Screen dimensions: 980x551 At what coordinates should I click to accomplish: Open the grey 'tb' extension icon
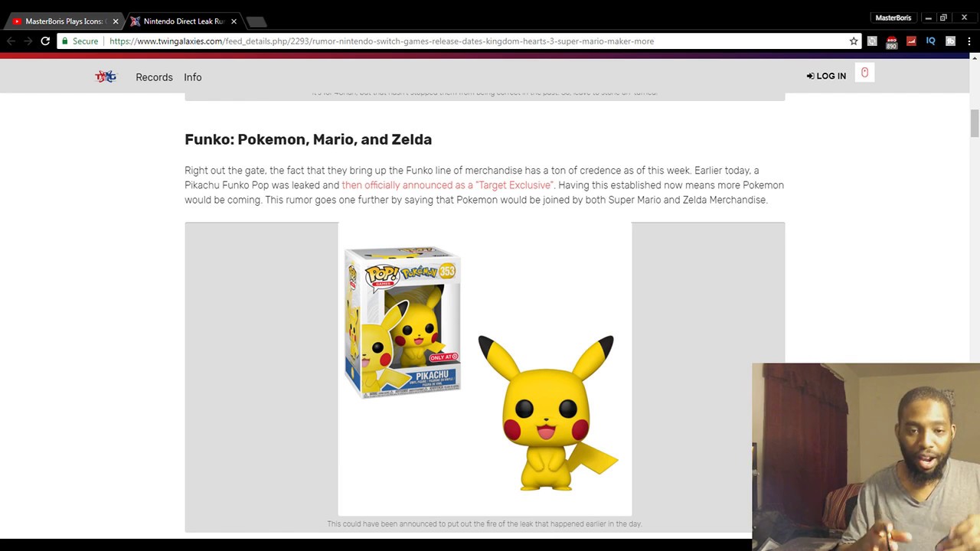[950, 41]
